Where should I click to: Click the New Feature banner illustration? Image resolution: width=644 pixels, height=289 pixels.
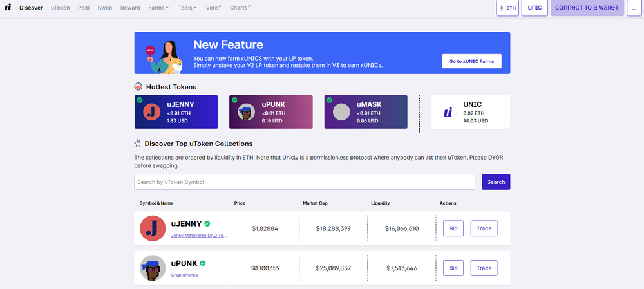[164, 57]
